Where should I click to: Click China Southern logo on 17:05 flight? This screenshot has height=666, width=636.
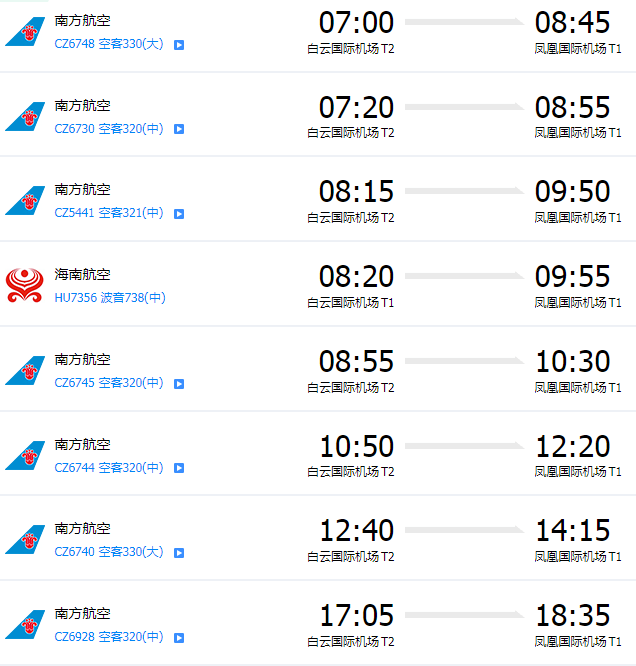click(x=25, y=624)
